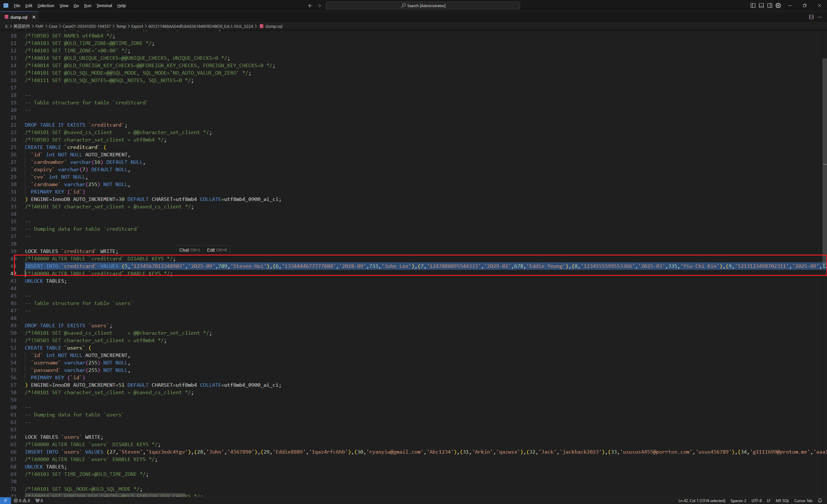Screen dimensions: 827x504
Task: Click line number 66 in gutter
Action: click(x=14, y=452)
